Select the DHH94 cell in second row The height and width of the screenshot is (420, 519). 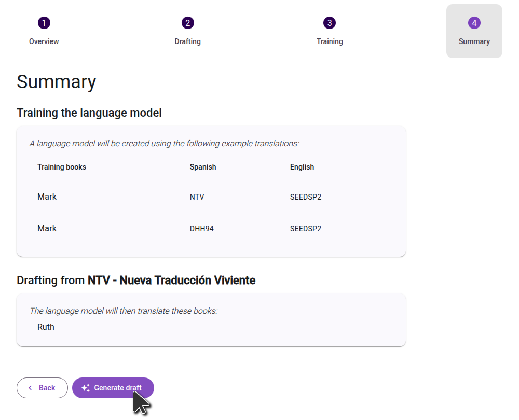pos(202,229)
